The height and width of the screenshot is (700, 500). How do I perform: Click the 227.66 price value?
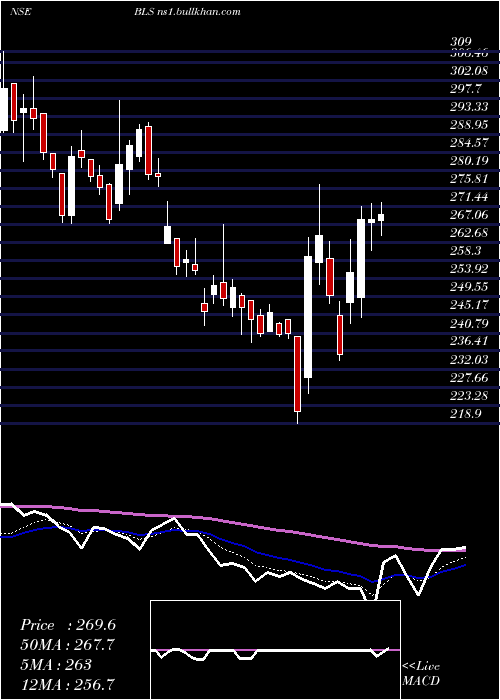470,378
